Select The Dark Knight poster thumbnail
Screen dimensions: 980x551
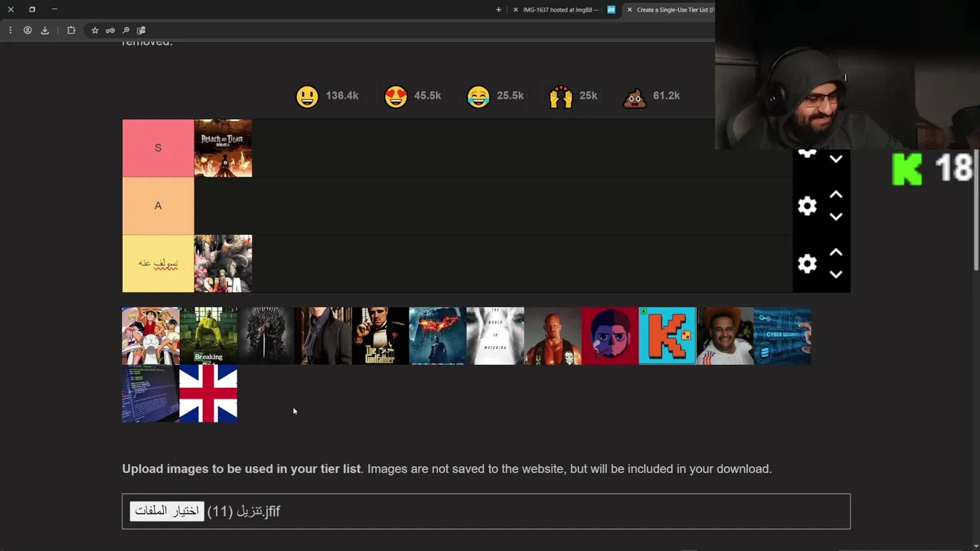click(x=438, y=336)
